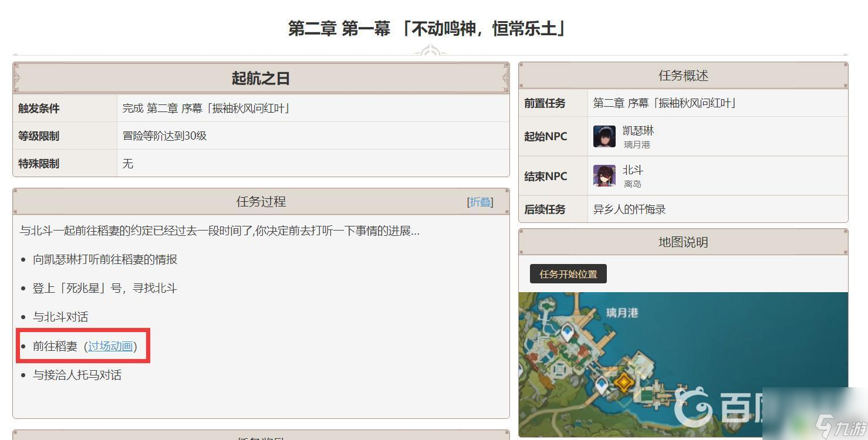The height and width of the screenshot is (440, 868).
Task: Click the 任务开始位置 button
Action: click(568, 274)
